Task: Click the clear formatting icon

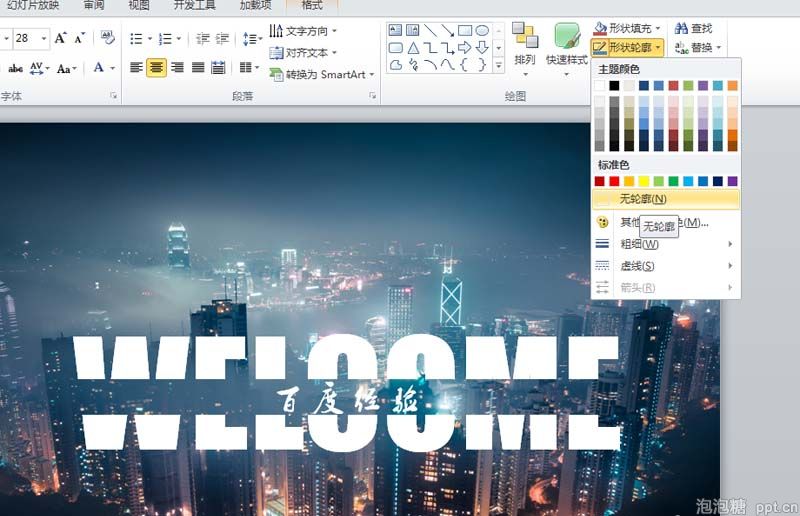Action: [107, 37]
